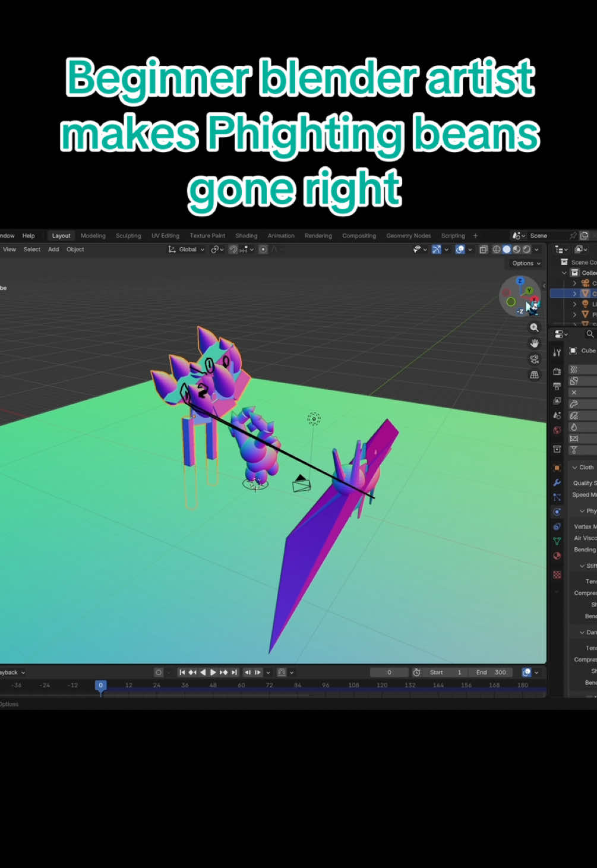Click the play animation button
The height and width of the screenshot is (868, 597).
(213, 673)
